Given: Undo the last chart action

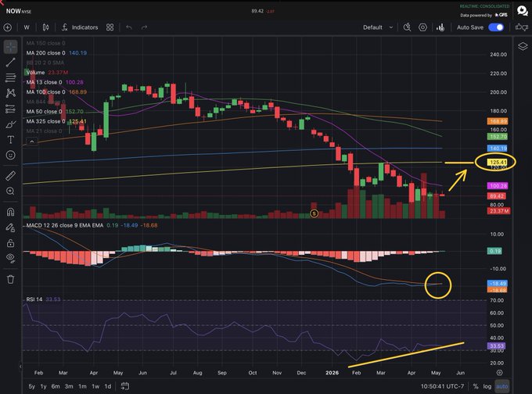Looking at the screenshot, I should coord(129,27).
